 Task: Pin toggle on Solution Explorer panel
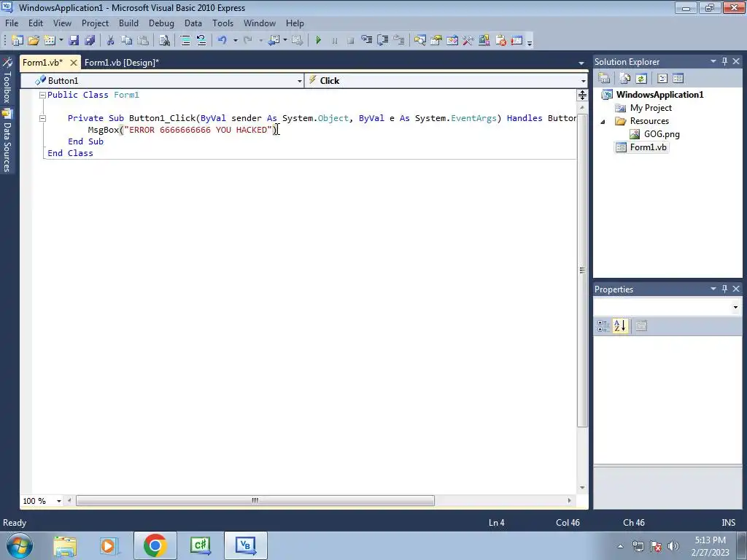tap(724, 61)
